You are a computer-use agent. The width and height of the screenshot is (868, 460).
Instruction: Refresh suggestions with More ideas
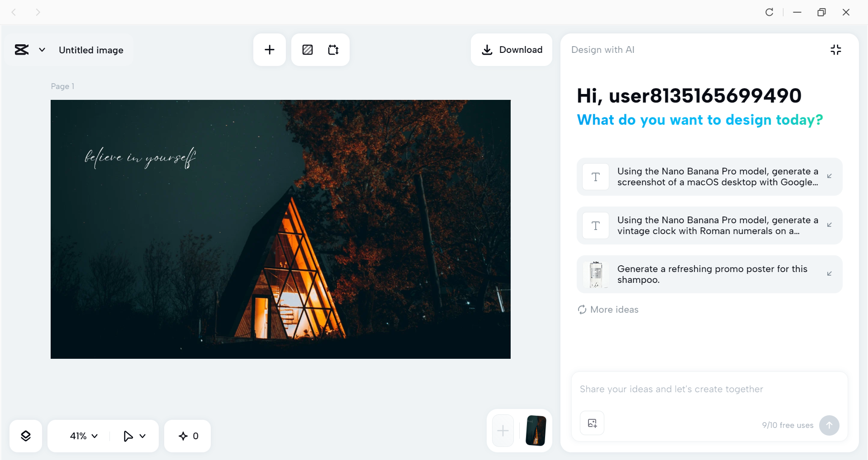[x=608, y=310]
